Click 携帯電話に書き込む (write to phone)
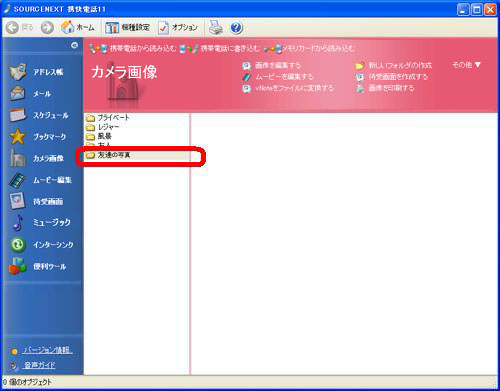 pyautogui.click(x=220, y=49)
